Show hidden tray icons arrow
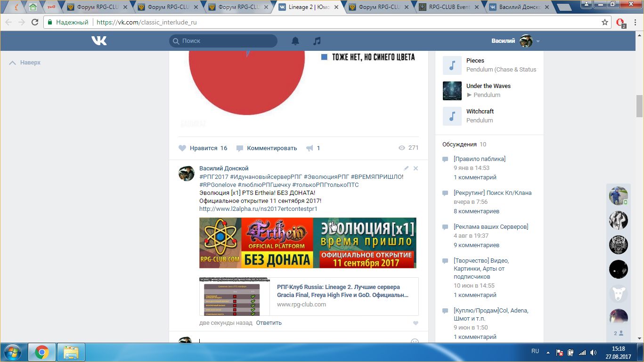 coord(548,352)
